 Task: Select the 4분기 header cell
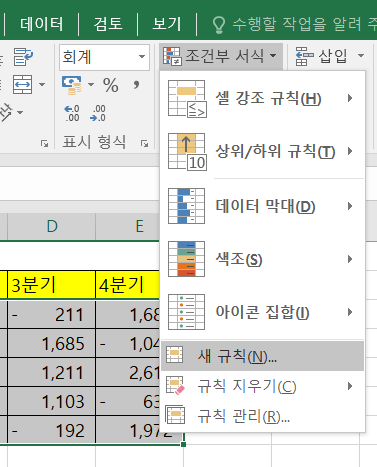128,285
